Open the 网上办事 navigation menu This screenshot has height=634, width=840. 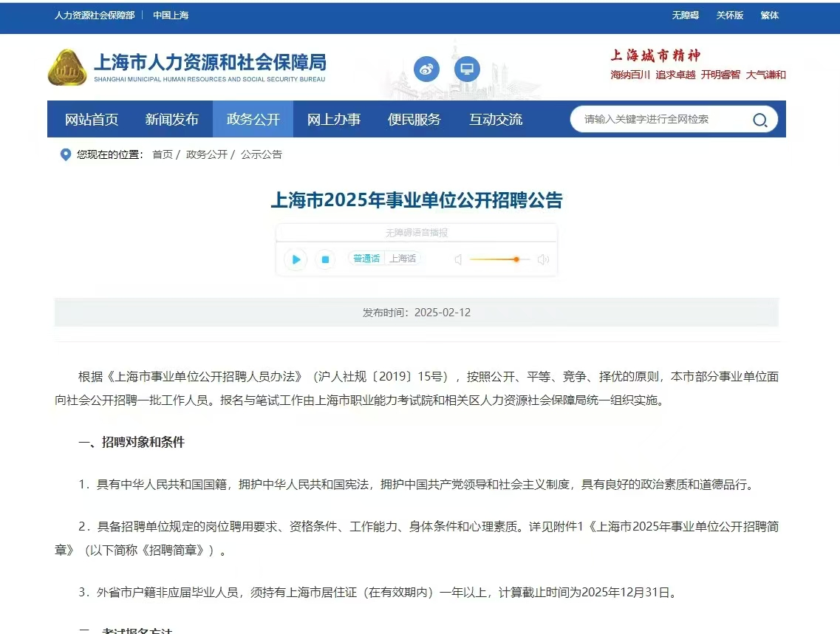pyautogui.click(x=332, y=119)
